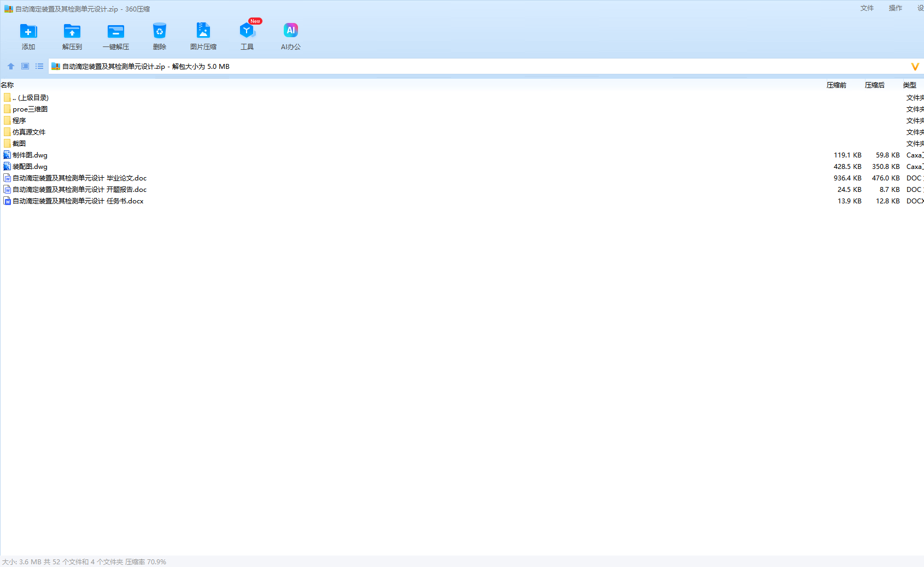Open the 图片压缩 image compression tool
The height and width of the screenshot is (567, 924).
coord(203,31)
